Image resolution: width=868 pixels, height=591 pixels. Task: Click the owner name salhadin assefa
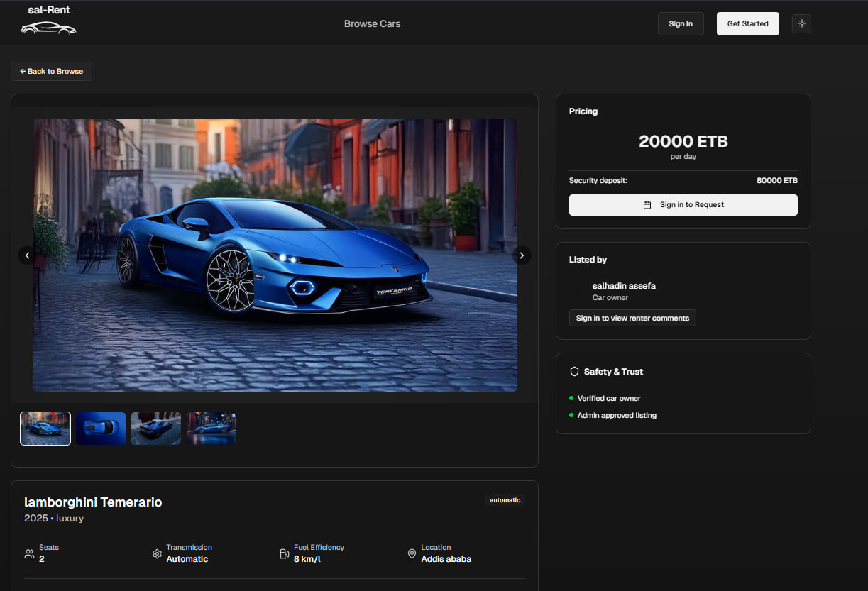pos(624,286)
